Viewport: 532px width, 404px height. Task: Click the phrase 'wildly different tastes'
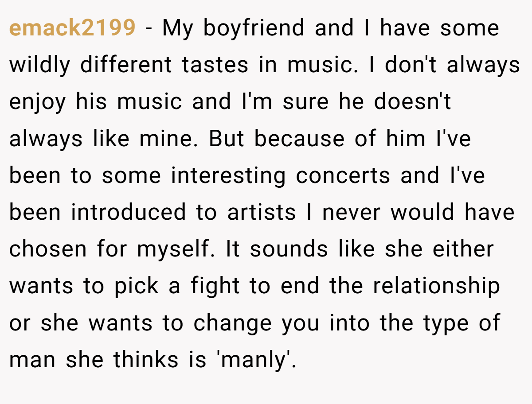[x=129, y=65]
